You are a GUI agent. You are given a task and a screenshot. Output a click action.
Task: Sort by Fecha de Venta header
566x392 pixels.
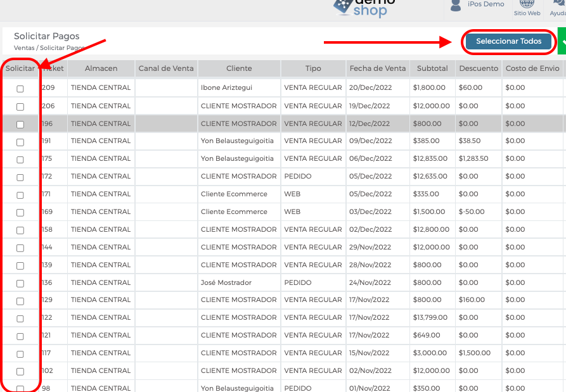(x=378, y=68)
